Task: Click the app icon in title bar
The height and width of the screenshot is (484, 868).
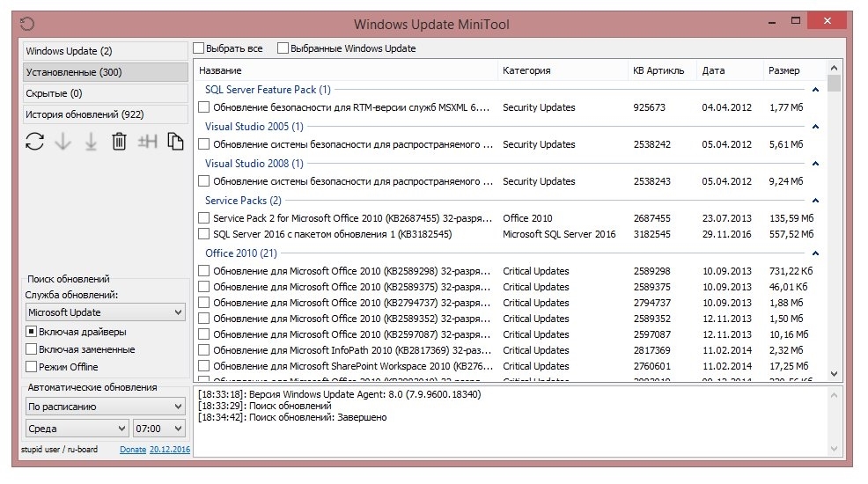Action: pos(27,24)
